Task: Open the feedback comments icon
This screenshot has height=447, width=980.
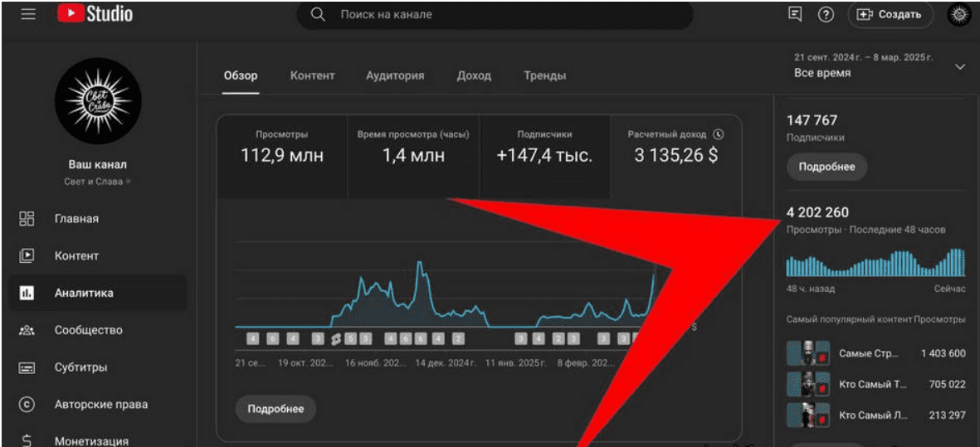Action: (x=794, y=14)
